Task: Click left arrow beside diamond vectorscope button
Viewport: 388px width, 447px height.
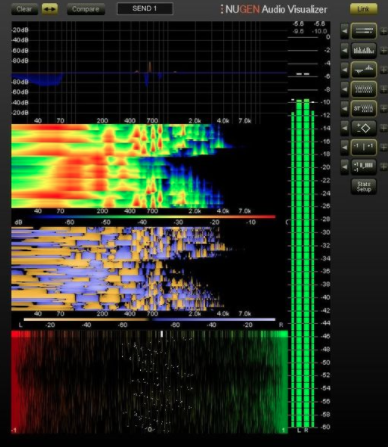Action: pos(345,128)
